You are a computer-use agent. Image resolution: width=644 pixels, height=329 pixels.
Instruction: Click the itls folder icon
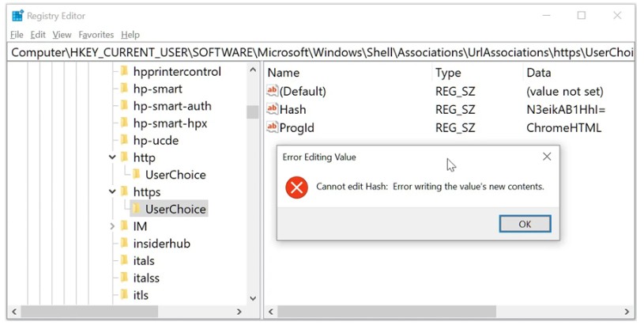124,295
